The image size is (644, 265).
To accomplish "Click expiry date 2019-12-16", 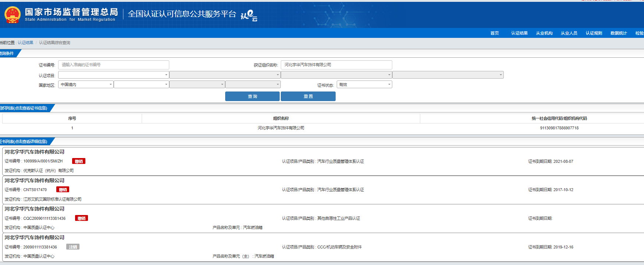I will pos(563,247).
